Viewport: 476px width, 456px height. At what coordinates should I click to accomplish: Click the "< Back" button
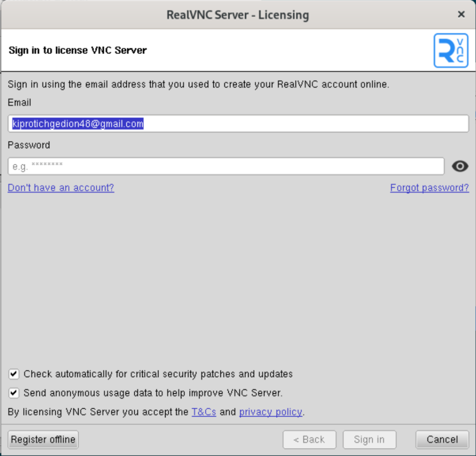pyautogui.click(x=309, y=439)
